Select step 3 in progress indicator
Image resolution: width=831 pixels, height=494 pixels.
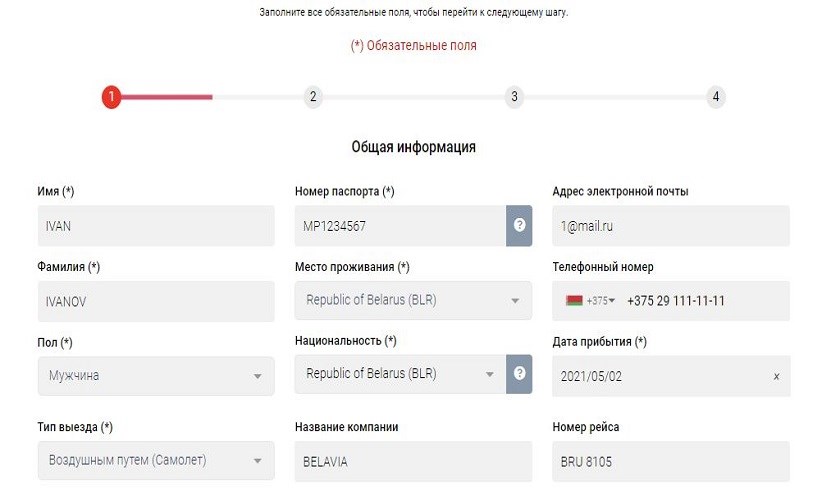coord(514,97)
